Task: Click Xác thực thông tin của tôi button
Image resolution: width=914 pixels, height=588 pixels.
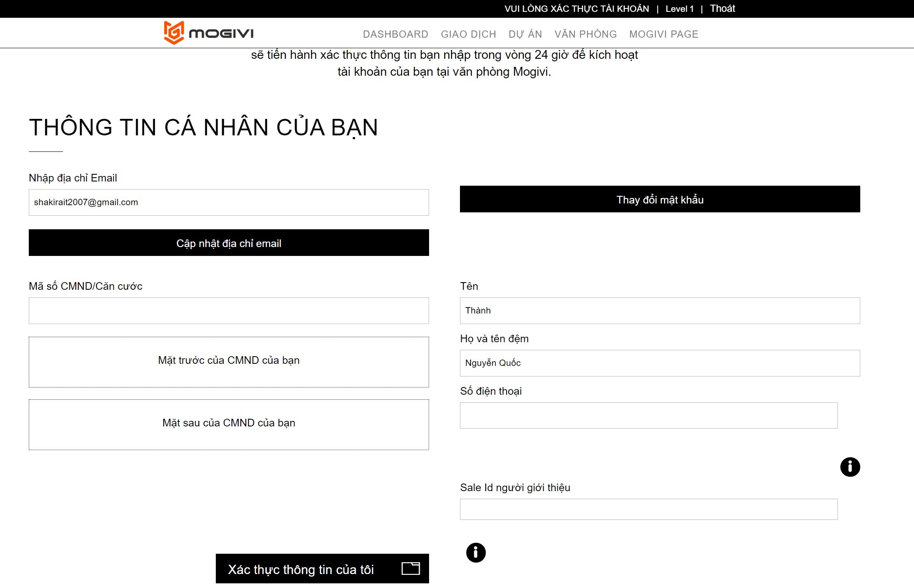Action: (x=300, y=569)
